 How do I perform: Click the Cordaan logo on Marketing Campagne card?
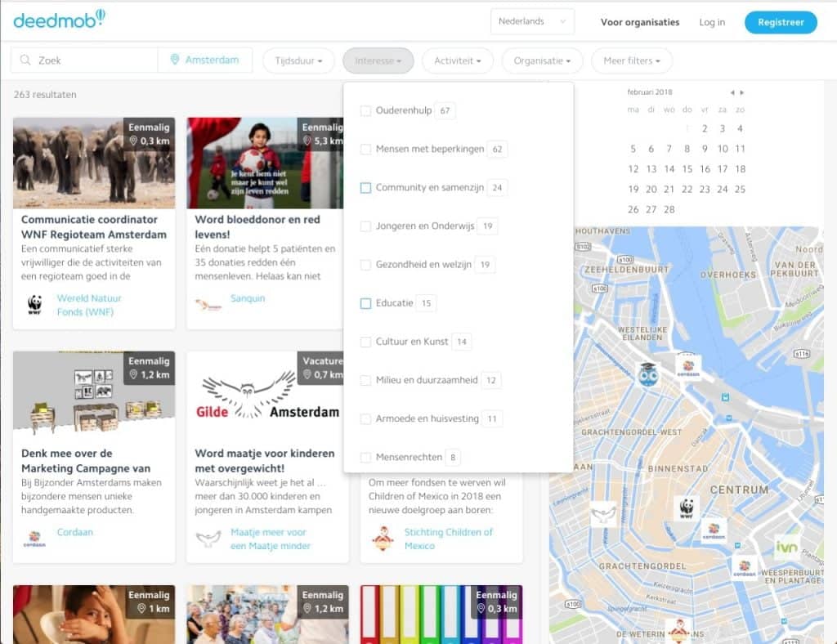[x=34, y=539]
